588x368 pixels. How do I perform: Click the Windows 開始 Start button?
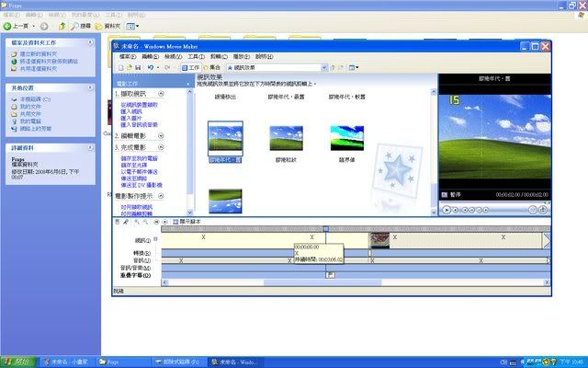(x=18, y=362)
